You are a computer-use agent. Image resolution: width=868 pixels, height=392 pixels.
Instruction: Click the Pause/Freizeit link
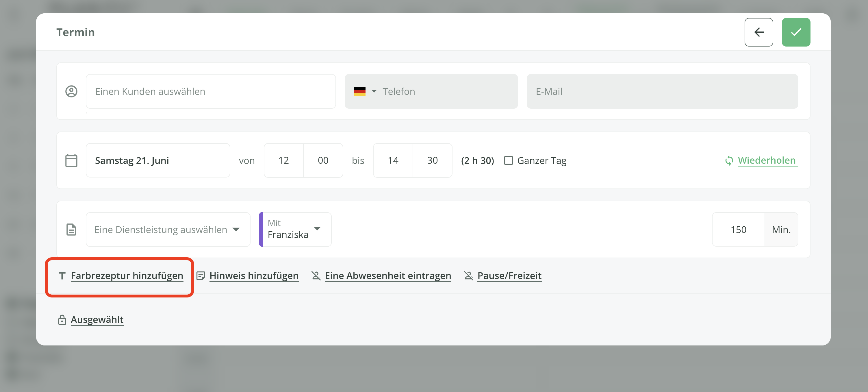[509, 276]
